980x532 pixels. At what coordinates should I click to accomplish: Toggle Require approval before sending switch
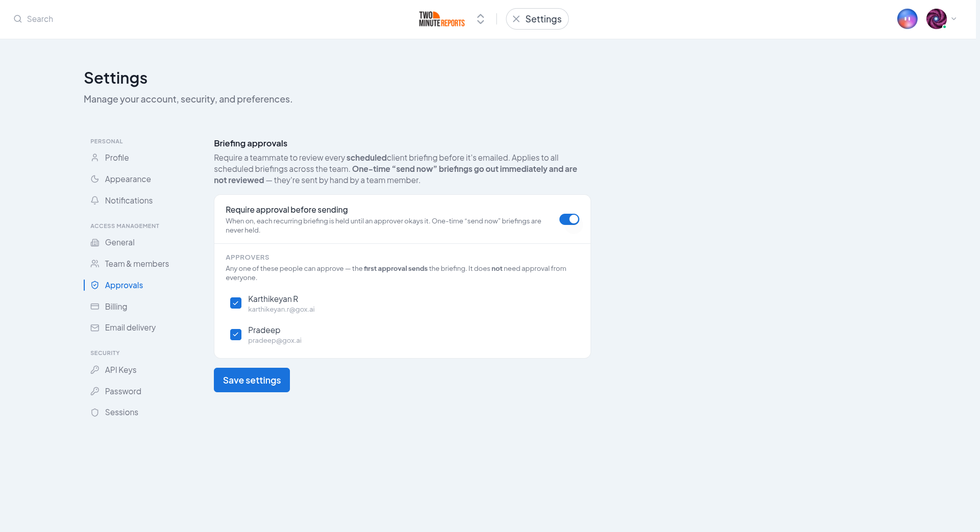coord(569,219)
